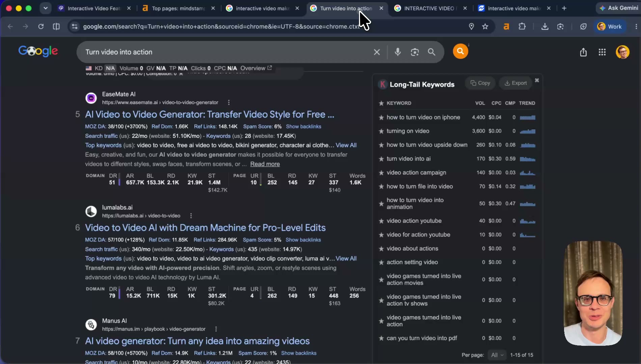Star the keyword 'how to turn file into video'
The image size is (641, 364).
[x=381, y=186]
